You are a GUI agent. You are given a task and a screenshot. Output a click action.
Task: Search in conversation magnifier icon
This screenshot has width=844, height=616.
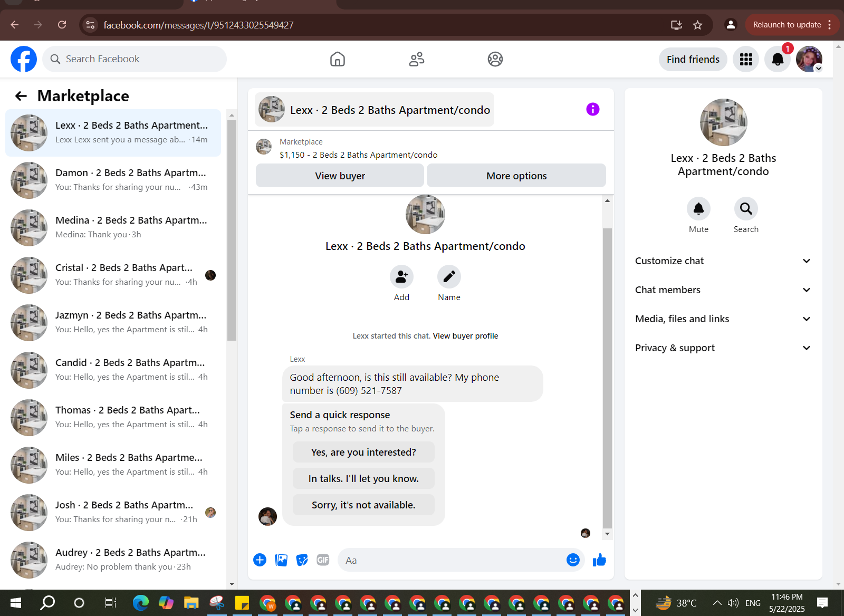(746, 209)
